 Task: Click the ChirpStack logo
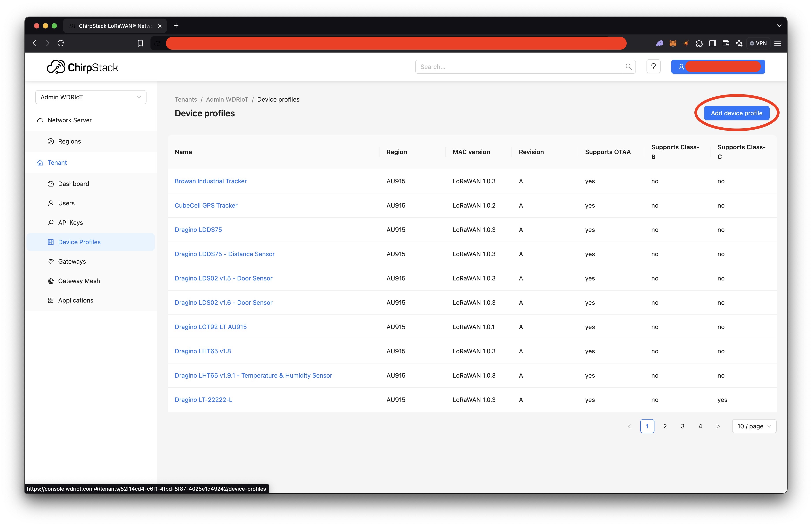(82, 67)
